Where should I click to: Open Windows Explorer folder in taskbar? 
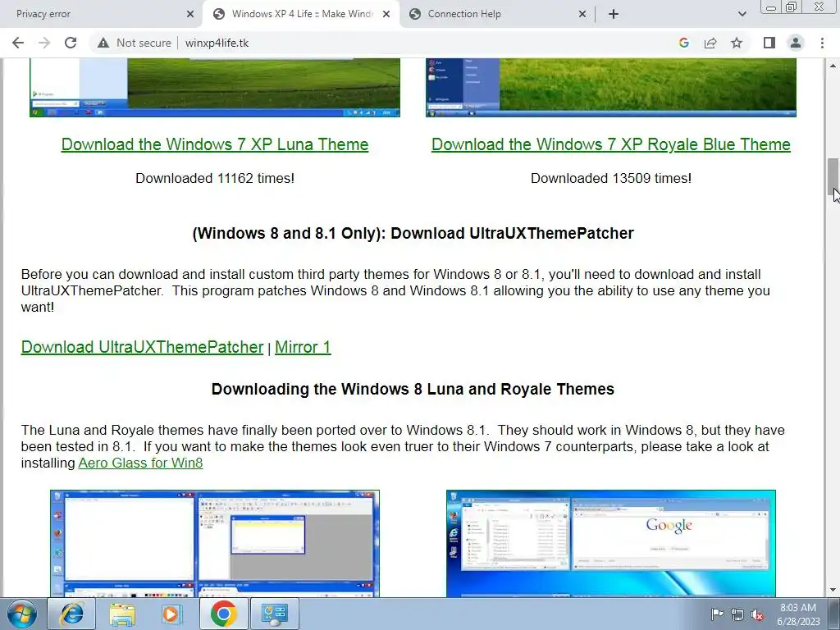122,614
